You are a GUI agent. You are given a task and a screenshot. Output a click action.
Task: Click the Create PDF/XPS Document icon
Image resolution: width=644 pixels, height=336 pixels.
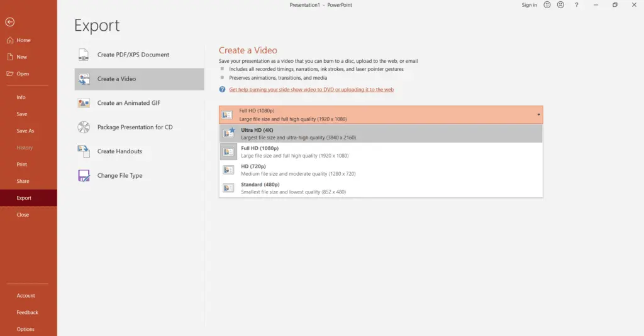(x=84, y=55)
